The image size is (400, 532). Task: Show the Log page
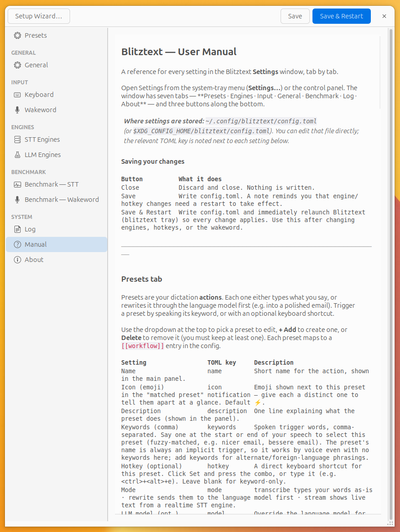click(x=57, y=229)
